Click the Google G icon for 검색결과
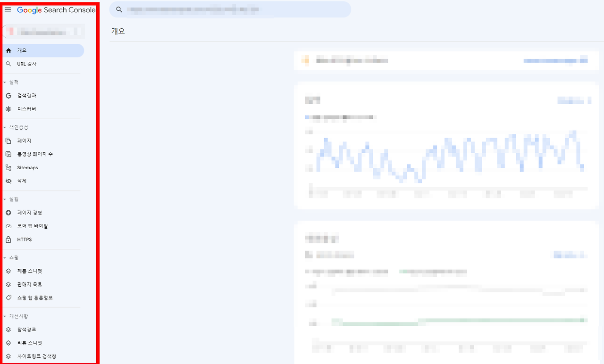This screenshot has height=364, width=604. (x=8, y=96)
